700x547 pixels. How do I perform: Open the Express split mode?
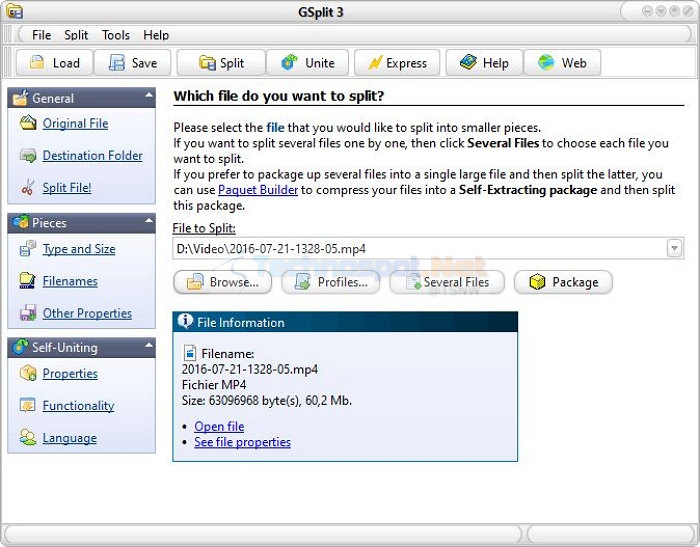coord(397,63)
